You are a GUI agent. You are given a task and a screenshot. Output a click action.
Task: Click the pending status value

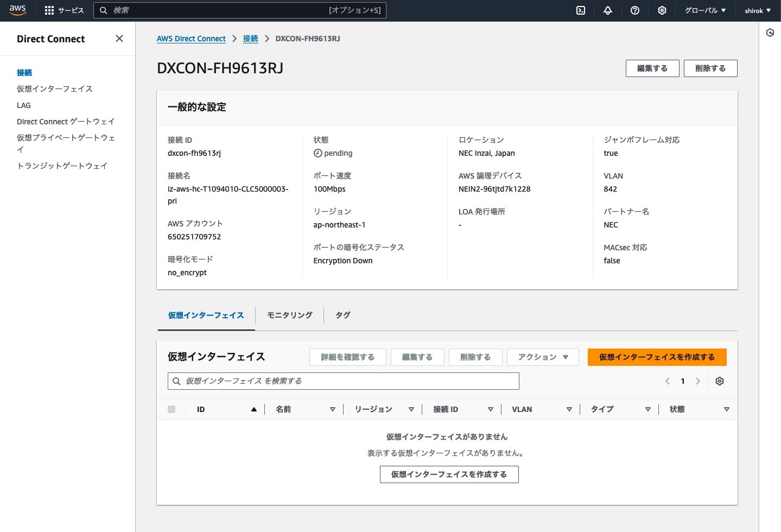[333, 153]
